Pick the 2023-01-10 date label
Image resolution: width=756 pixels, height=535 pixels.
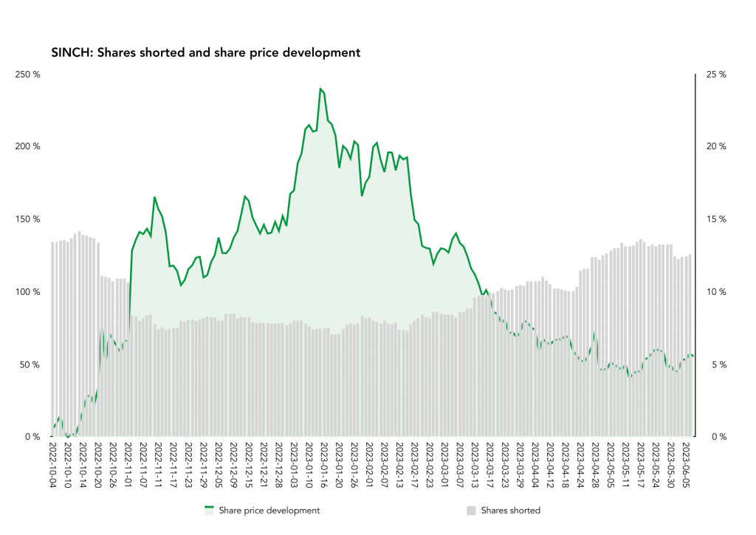click(x=309, y=465)
